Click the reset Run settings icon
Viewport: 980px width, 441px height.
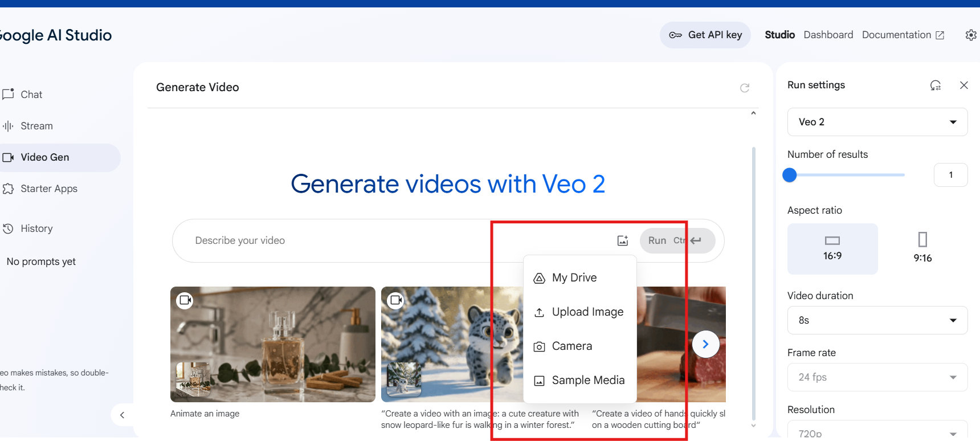coord(936,85)
